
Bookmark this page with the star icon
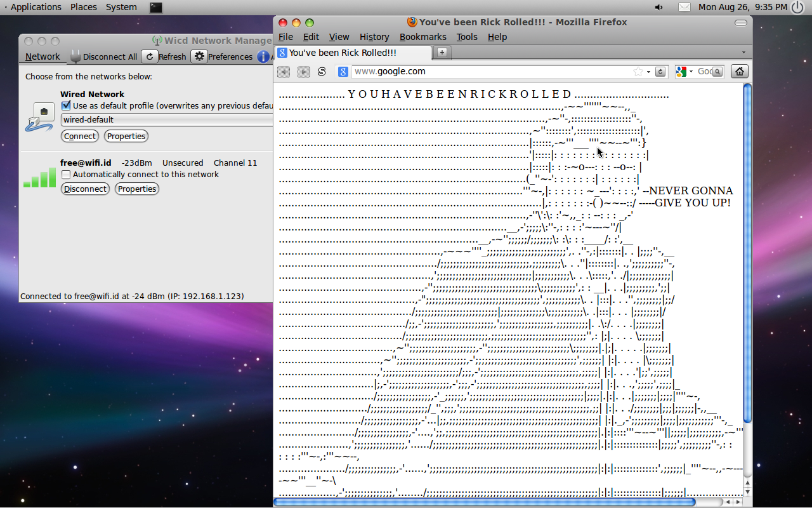click(x=638, y=72)
